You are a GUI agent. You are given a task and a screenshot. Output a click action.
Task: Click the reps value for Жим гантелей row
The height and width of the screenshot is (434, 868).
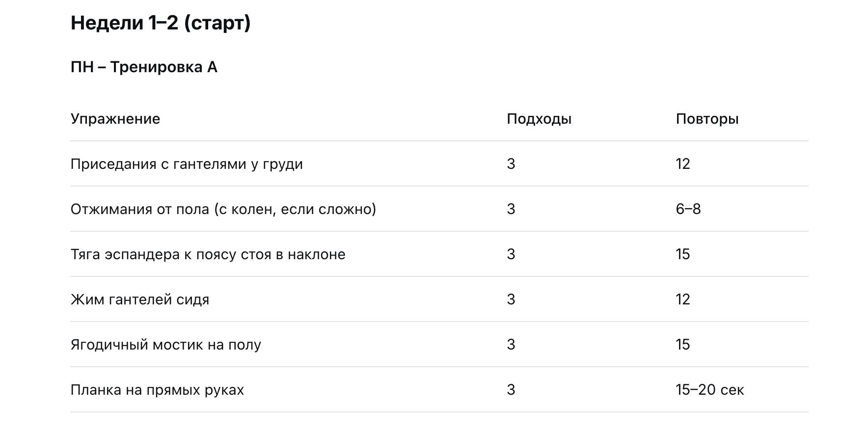click(683, 299)
